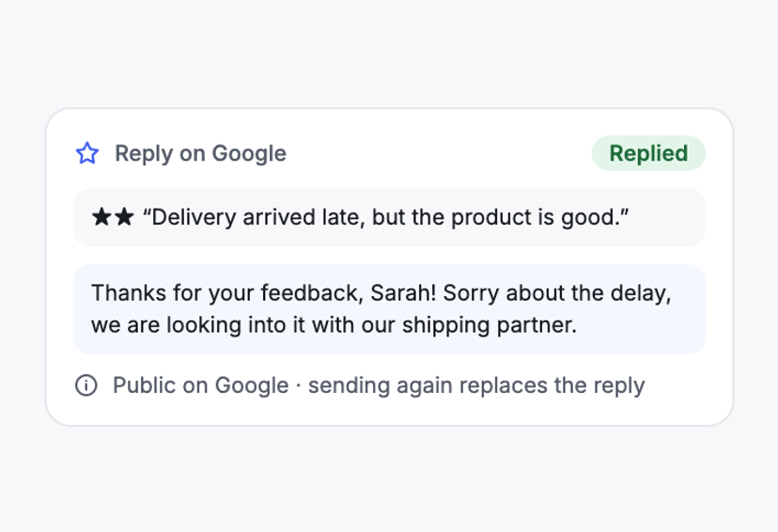The image size is (778, 532).
Task: Select the customer review quote text
Action: point(385,217)
